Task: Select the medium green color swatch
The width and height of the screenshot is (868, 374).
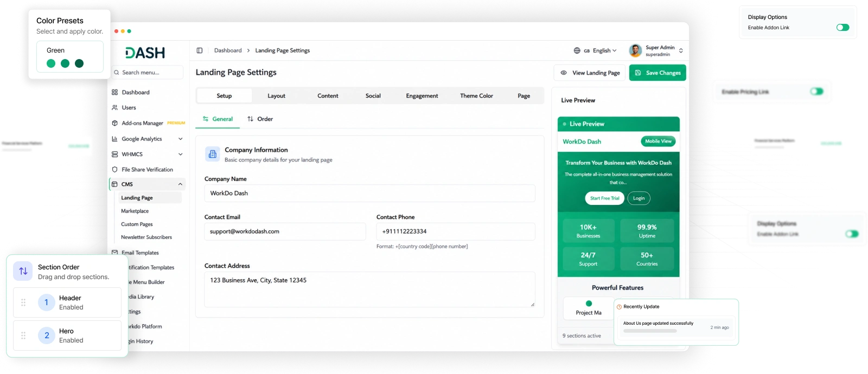Action: point(65,63)
